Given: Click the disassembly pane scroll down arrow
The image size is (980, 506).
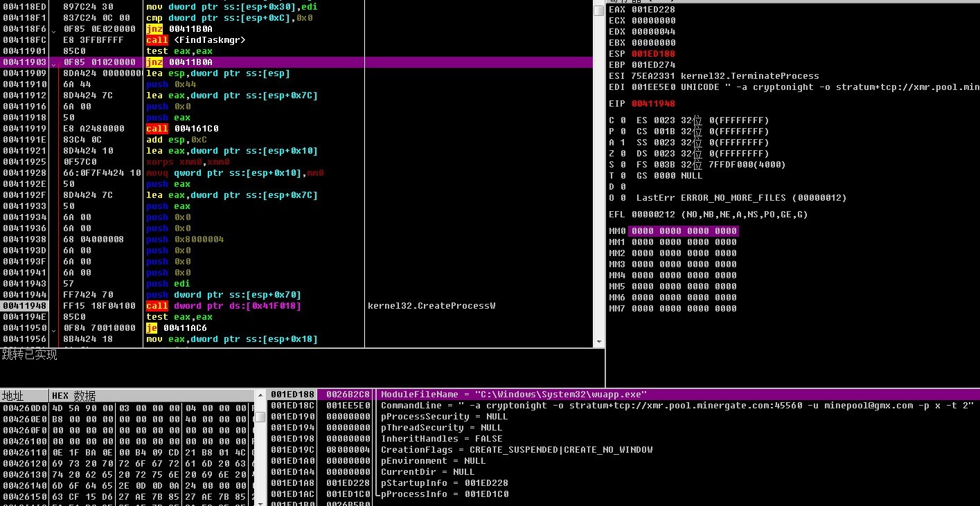Looking at the screenshot, I should (599, 342).
